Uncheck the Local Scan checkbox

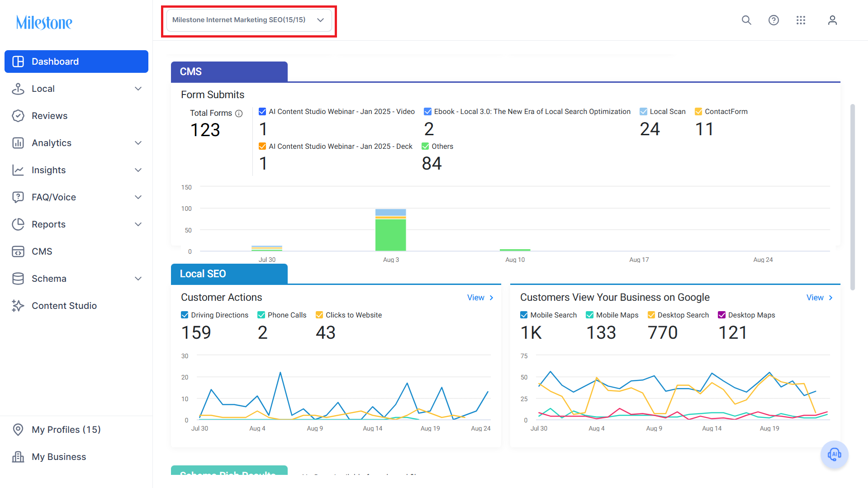643,111
